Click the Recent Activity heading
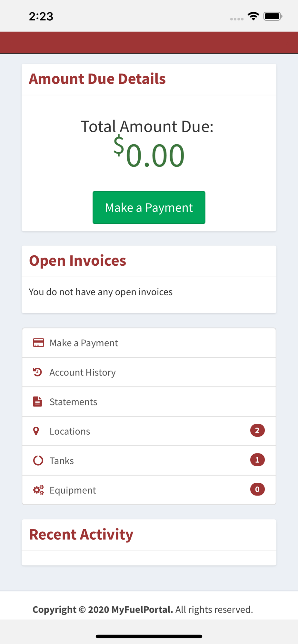 pos(81,535)
